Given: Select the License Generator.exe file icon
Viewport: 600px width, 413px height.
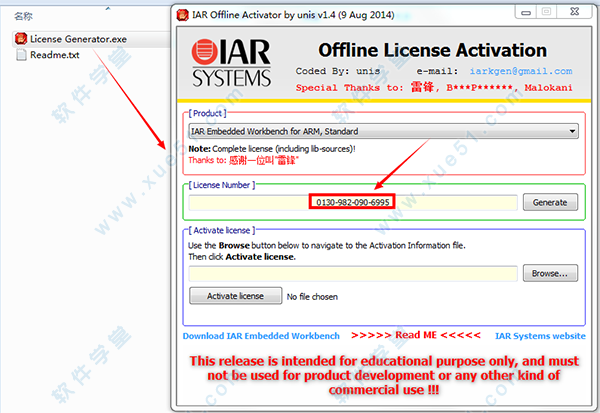Looking at the screenshot, I should click(21, 38).
